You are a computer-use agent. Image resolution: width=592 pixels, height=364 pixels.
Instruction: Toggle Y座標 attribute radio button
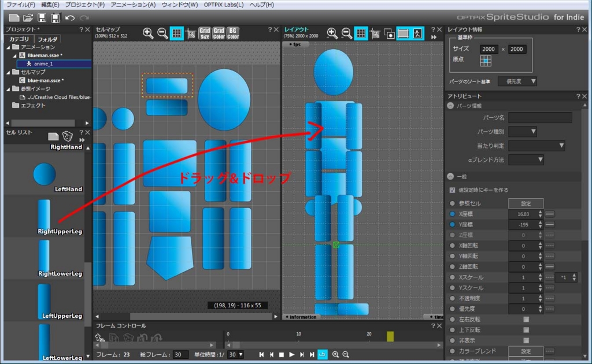452,224
